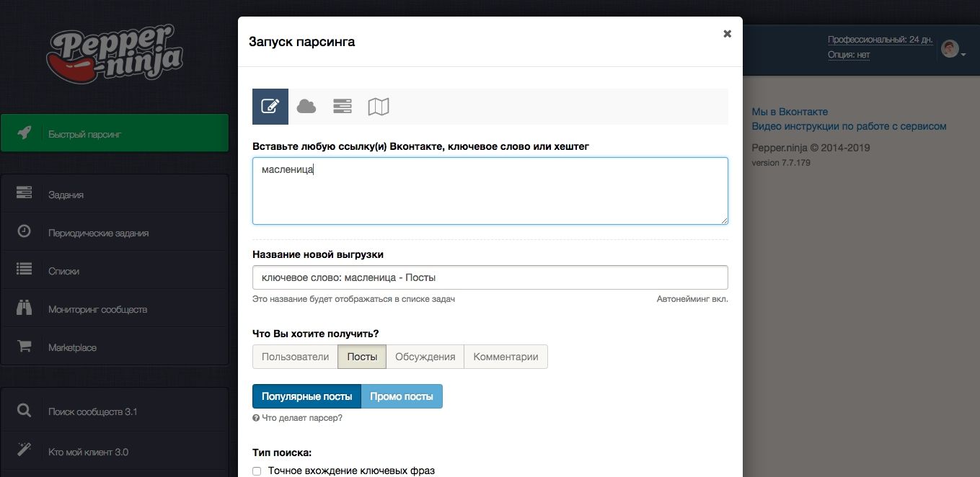Open Мониторинг сообществ section

point(115,309)
